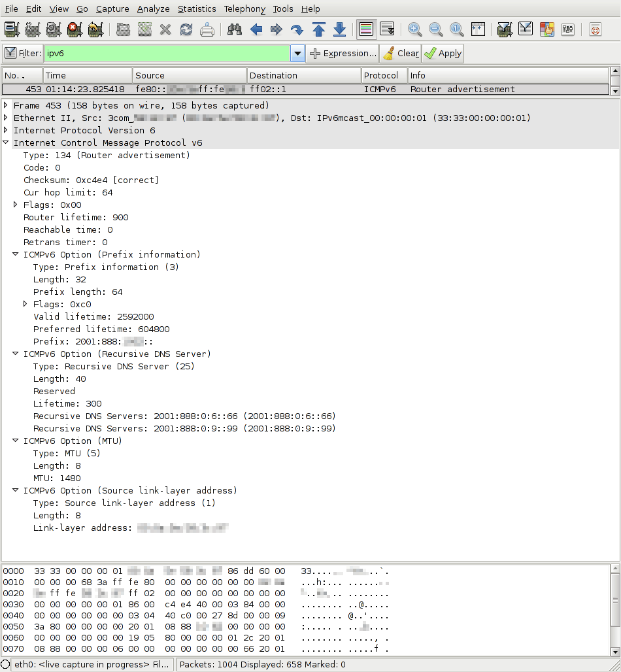Image resolution: width=621 pixels, height=672 pixels.
Task: Print packets using printer icon
Action: click(x=207, y=29)
